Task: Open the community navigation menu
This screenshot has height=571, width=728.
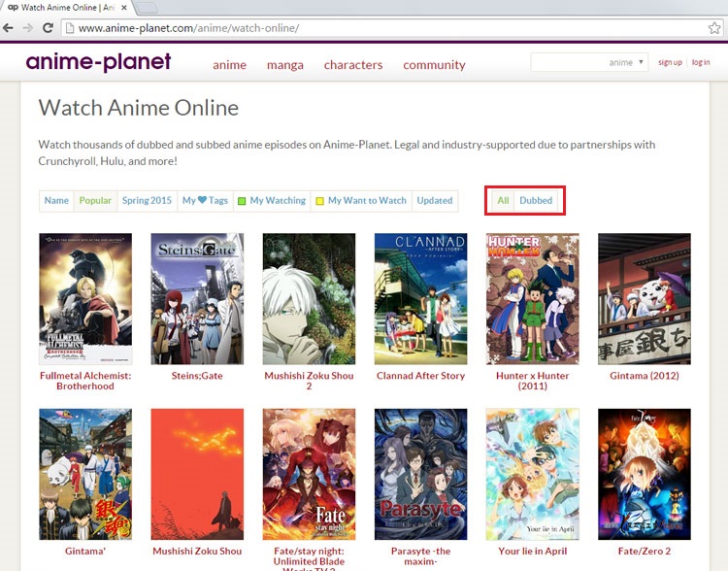Action: (x=434, y=65)
